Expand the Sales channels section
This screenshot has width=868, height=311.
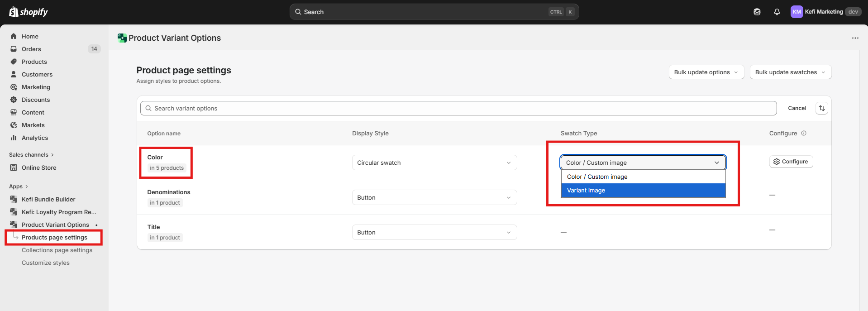[31, 155]
